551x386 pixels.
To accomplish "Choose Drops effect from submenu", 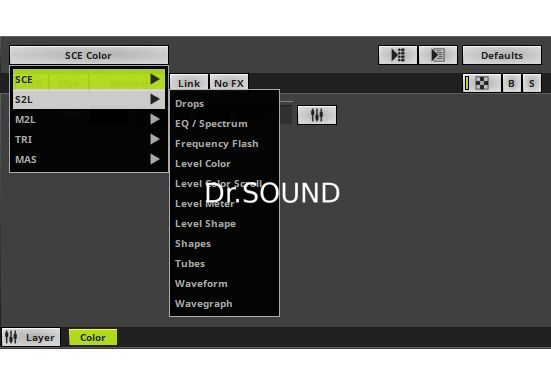I will 224,104.
